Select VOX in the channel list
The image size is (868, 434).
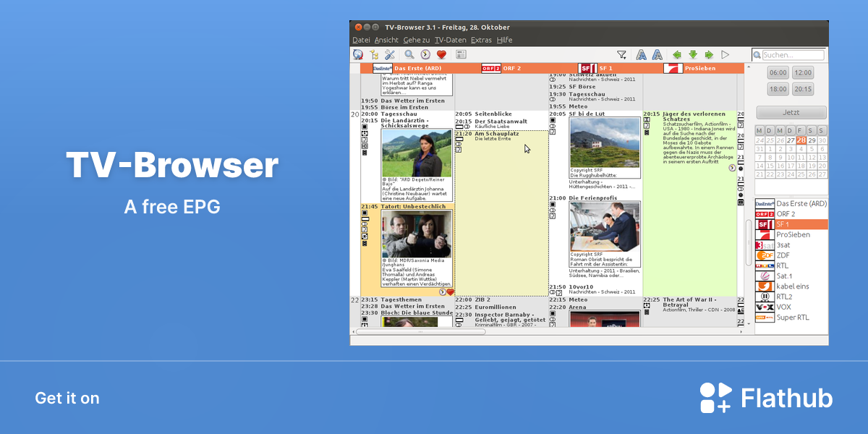tap(791, 307)
